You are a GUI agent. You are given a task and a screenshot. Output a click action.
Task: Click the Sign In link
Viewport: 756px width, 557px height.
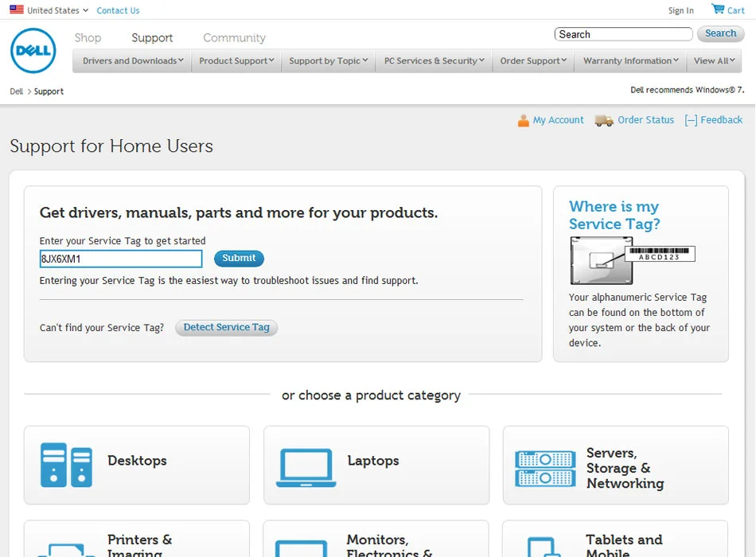(680, 10)
